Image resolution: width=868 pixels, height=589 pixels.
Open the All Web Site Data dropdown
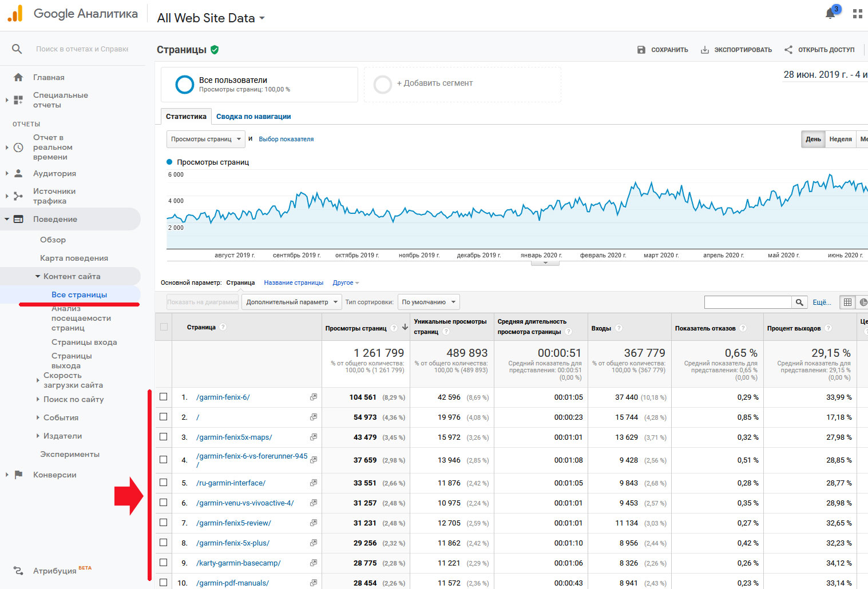(211, 18)
